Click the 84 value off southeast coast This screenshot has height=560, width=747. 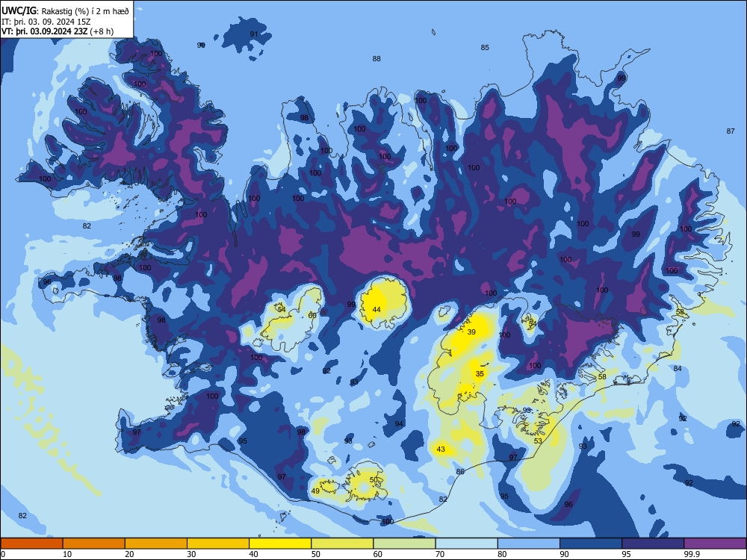678,369
